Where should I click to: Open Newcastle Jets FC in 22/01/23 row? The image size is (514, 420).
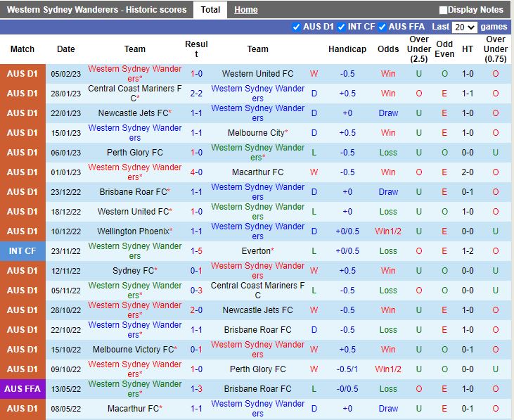(133, 113)
